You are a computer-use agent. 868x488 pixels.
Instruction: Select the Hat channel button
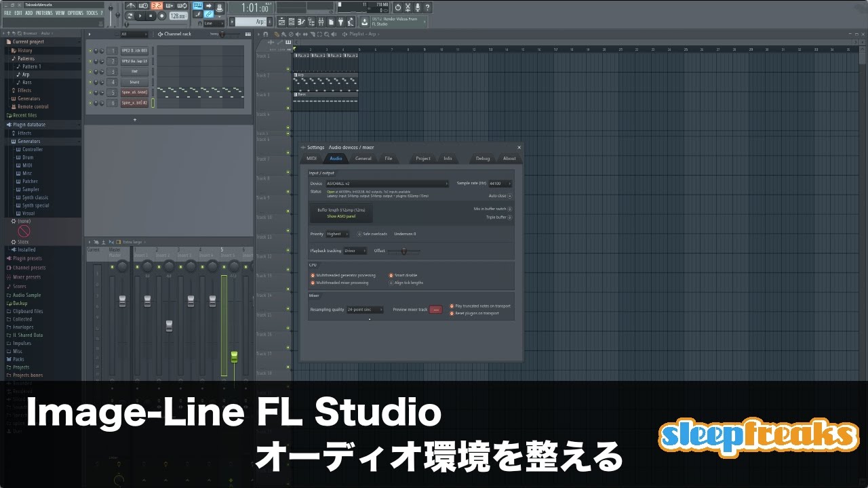tap(134, 71)
